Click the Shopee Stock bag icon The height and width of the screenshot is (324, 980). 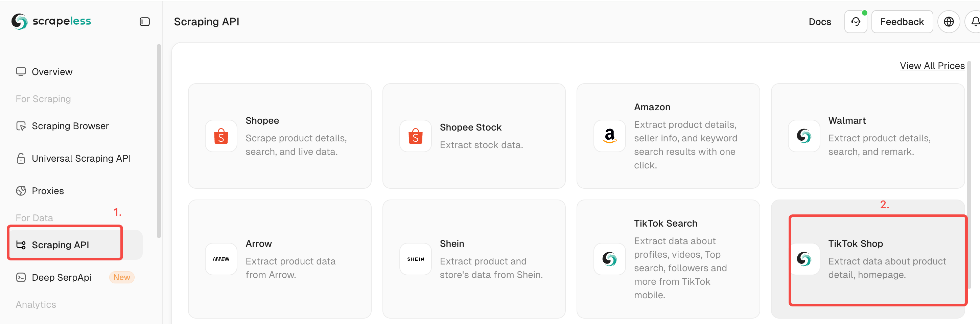pos(415,136)
